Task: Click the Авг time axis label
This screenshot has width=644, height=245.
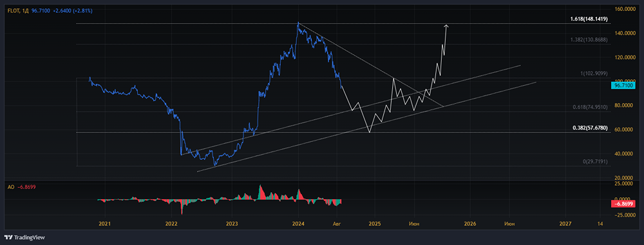Action: [x=337, y=224]
